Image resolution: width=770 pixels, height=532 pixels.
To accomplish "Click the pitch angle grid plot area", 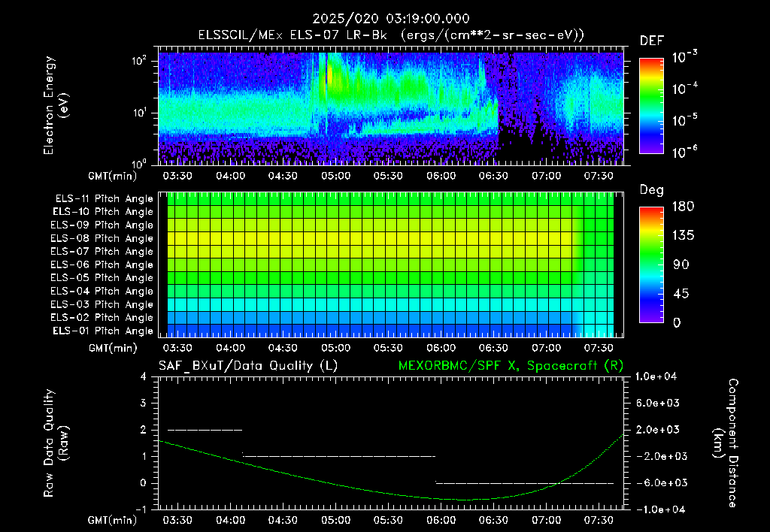I will (391, 265).
